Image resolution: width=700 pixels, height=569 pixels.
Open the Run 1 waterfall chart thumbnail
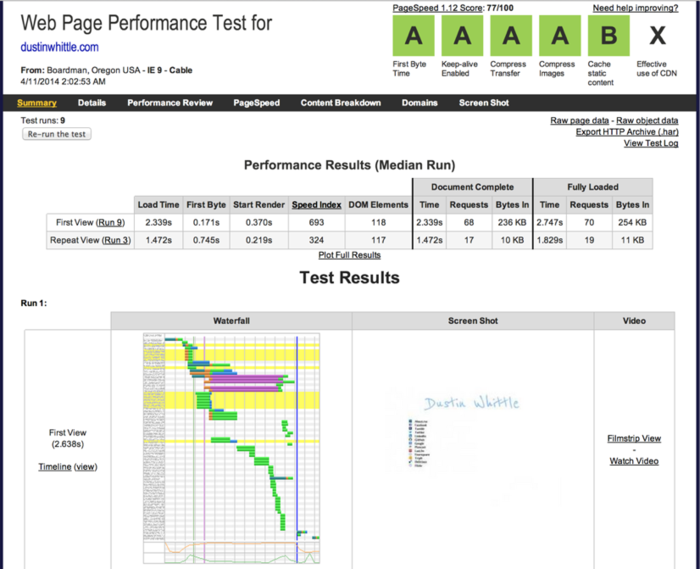pyautogui.click(x=231, y=448)
